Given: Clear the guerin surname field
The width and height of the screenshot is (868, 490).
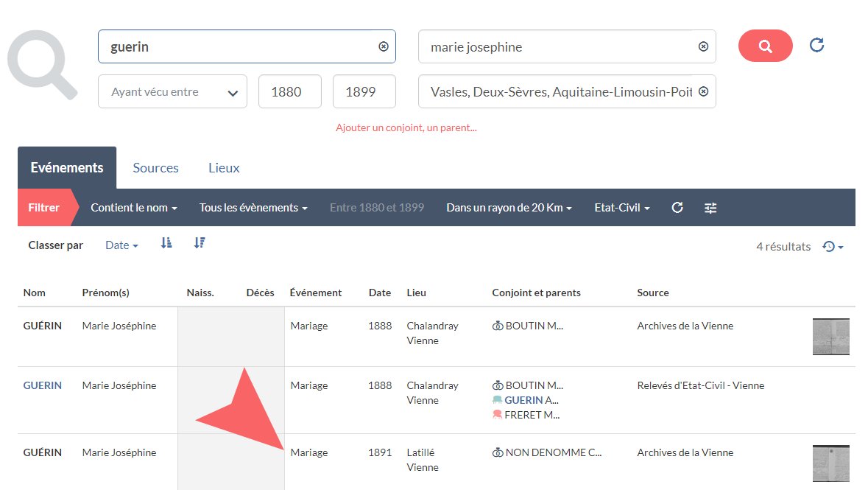Looking at the screenshot, I should (x=383, y=46).
